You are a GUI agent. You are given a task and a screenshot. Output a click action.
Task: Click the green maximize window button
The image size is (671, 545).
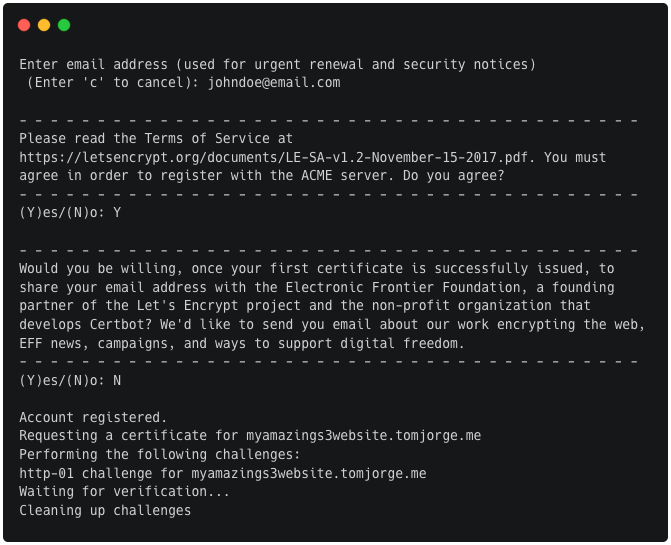point(64,25)
